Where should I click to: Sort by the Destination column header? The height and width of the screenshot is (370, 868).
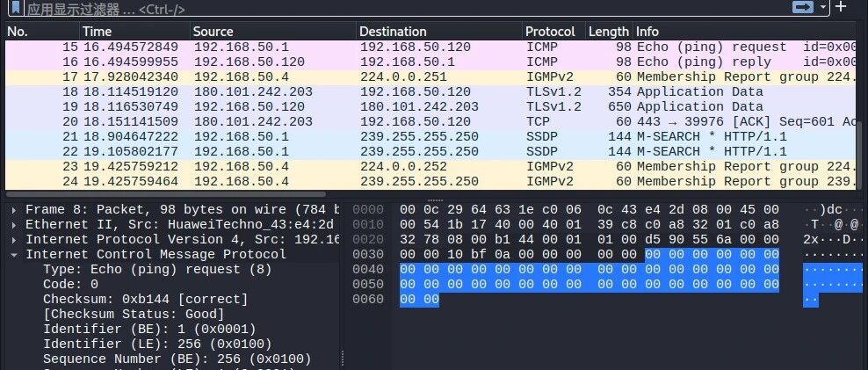pos(439,32)
